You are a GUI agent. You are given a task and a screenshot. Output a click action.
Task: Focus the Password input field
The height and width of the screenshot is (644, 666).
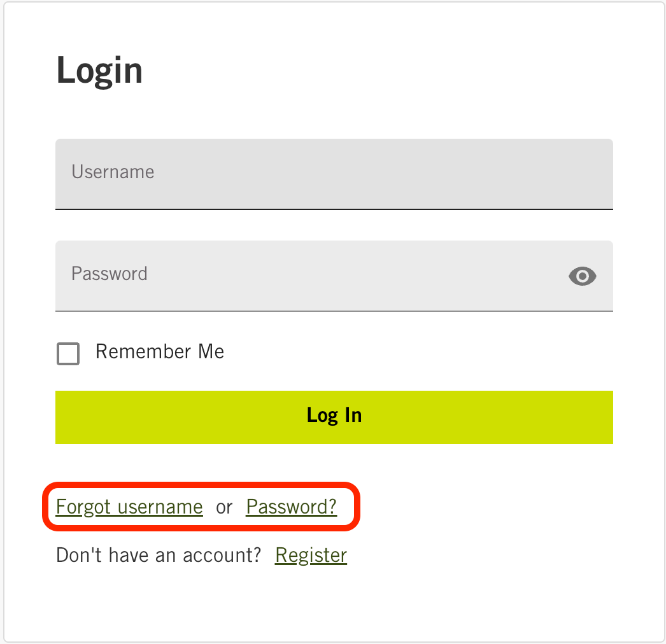[334, 276]
